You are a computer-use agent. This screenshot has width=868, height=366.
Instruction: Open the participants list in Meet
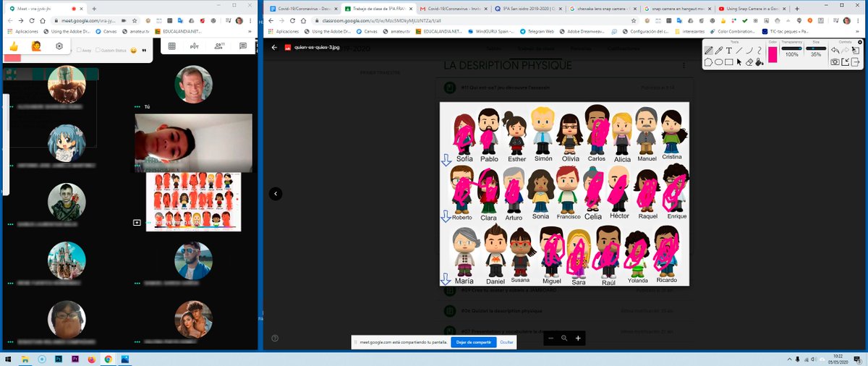(x=219, y=46)
